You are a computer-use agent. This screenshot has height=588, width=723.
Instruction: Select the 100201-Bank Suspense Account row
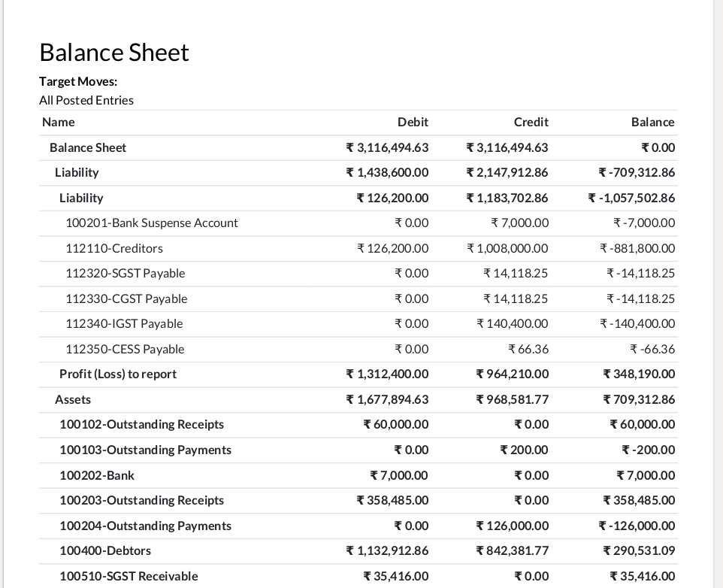(152, 223)
